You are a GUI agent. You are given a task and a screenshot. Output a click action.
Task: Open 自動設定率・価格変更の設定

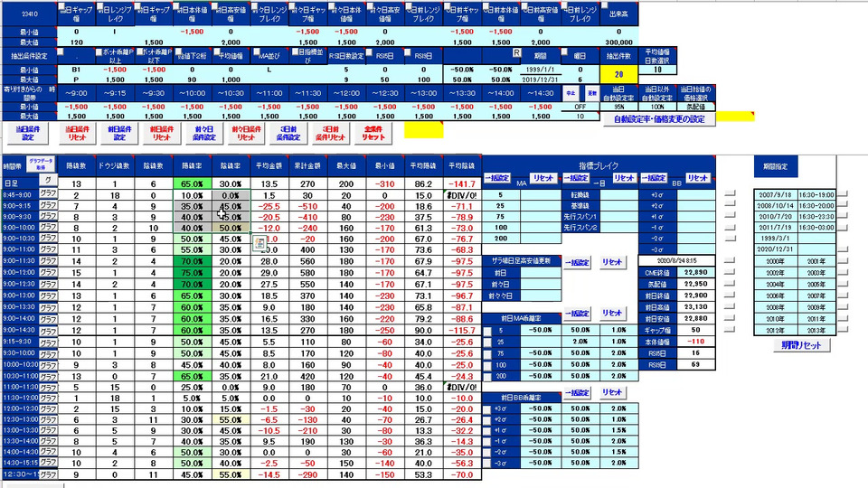(659, 119)
